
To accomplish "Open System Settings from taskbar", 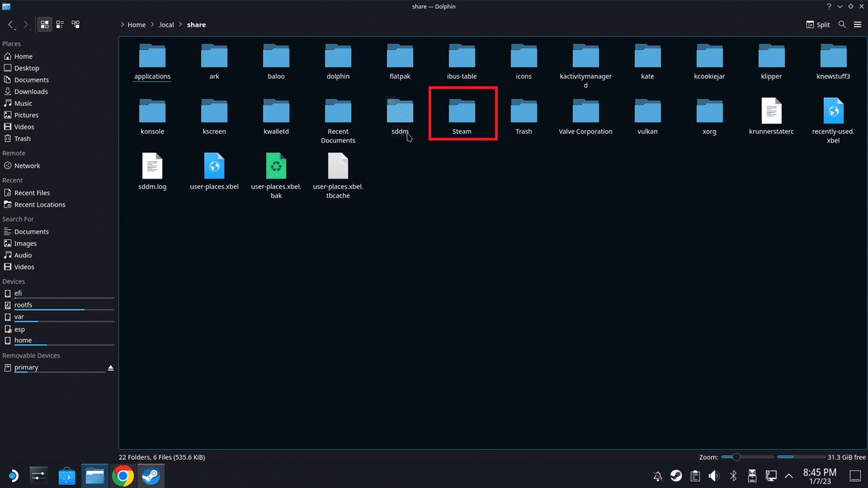I will tap(39, 475).
